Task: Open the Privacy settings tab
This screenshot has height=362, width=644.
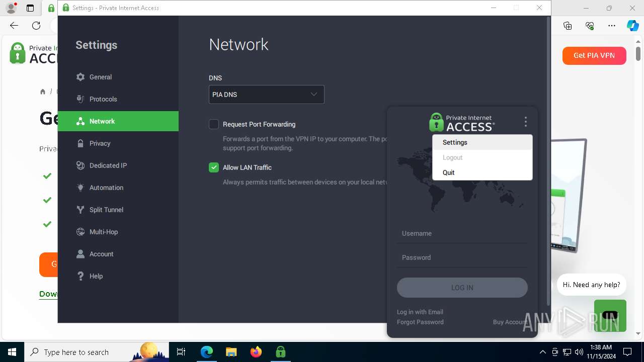Action: pos(118,143)
